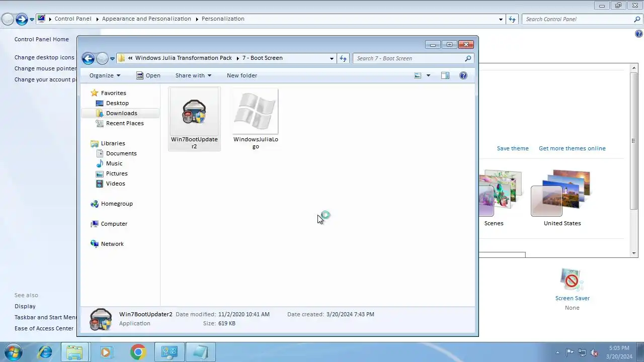The image size is (644, 362).
Task: Click the 7 - Boot Screen breadcrumb
Action: click(x=263, y=58)
